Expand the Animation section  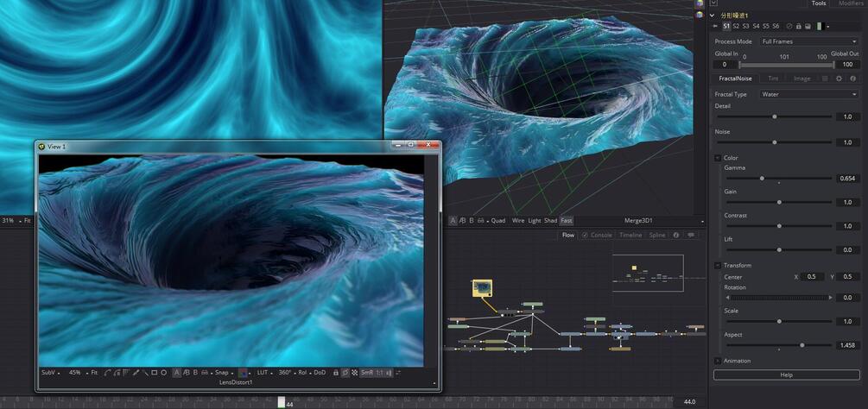pyautogui.click(x=718, y=361)
